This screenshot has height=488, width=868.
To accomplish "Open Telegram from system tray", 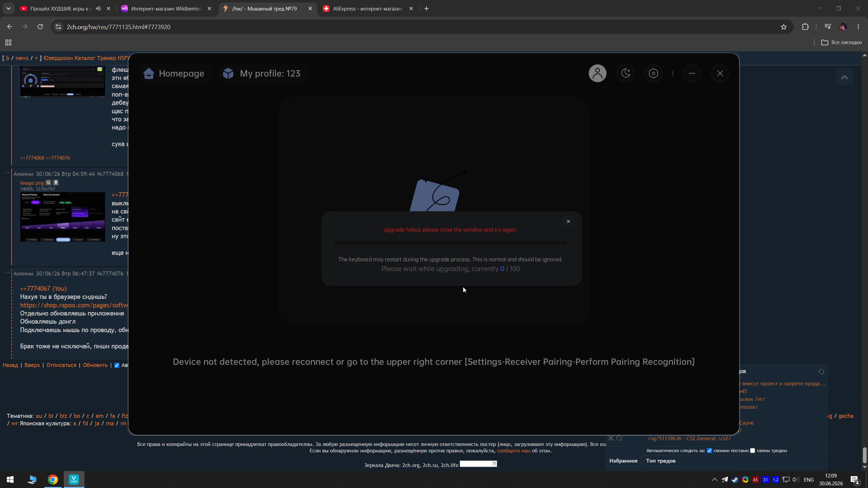I will 725,480.
